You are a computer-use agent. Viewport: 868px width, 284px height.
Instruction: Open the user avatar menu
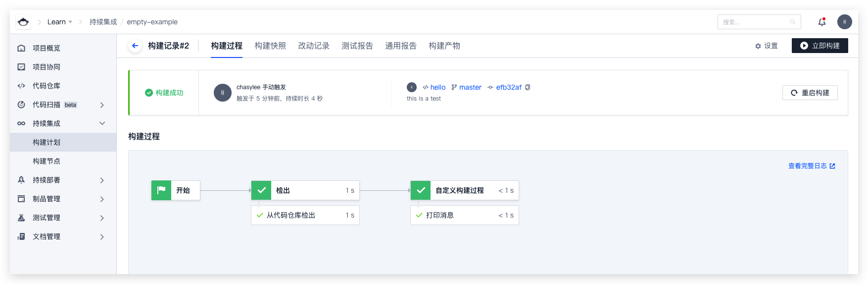(x=844, y=22)
